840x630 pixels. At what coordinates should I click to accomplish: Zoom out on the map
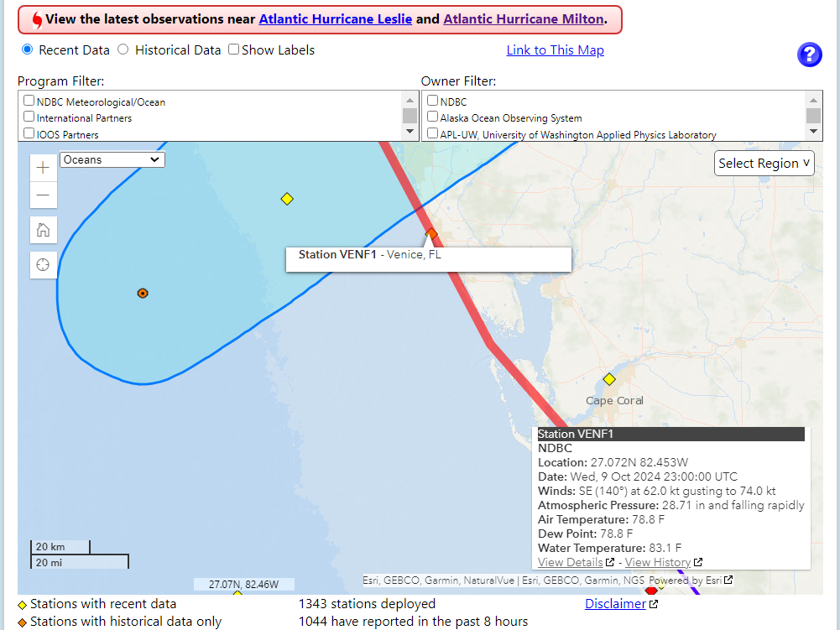coord(43,195)
